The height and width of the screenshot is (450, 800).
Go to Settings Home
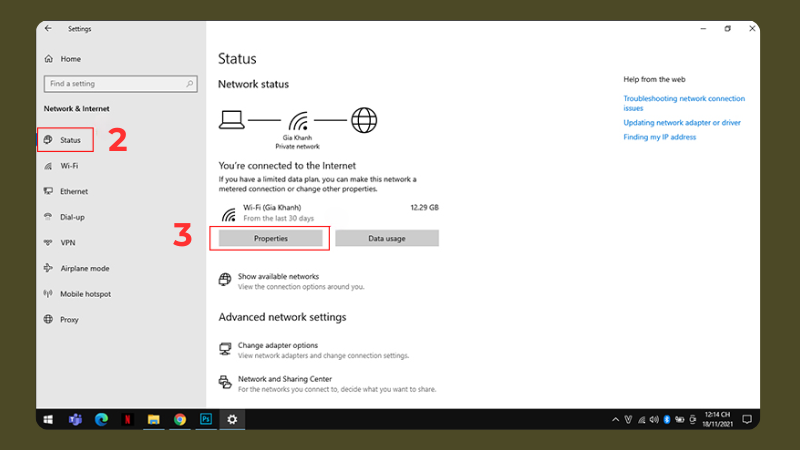coord(70,59)
